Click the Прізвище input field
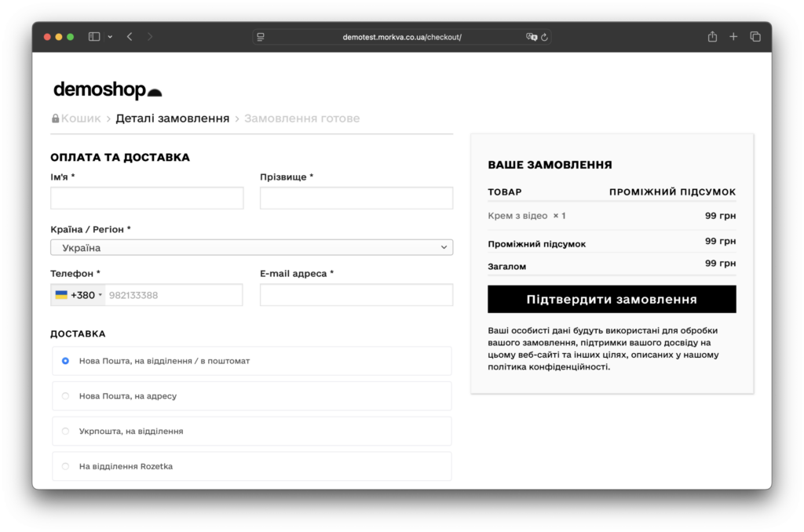Screen dimensions: 804x532 click(356, 198)
